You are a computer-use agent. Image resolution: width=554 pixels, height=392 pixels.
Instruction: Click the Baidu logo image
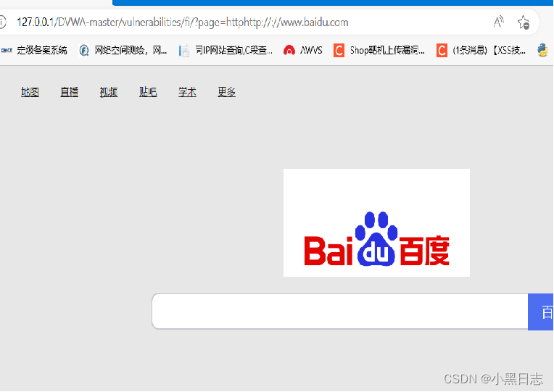376,223
